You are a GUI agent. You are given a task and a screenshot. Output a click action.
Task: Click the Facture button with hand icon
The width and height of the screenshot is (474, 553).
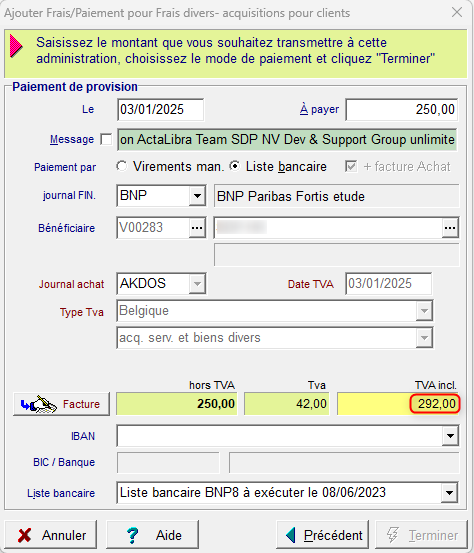pos(61,404)
